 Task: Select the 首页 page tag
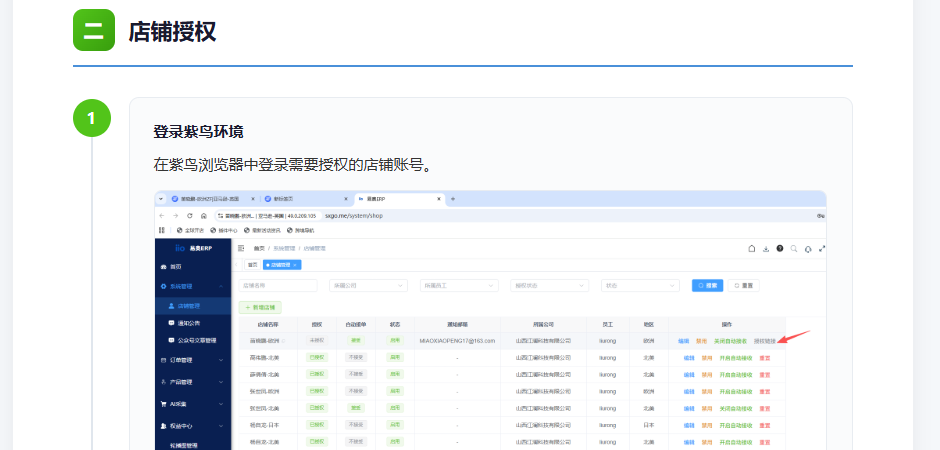(x=253, y=264)
